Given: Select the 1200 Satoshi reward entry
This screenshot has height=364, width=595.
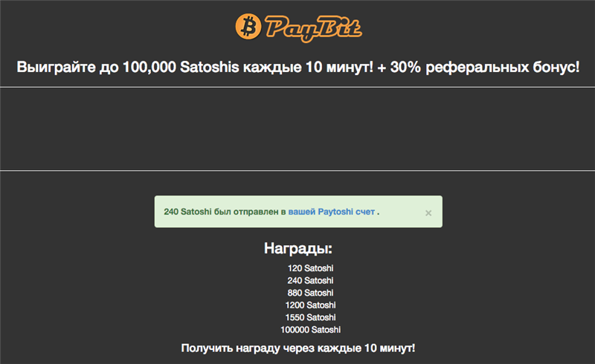Looking at the screenshot, I should [310, 305].
